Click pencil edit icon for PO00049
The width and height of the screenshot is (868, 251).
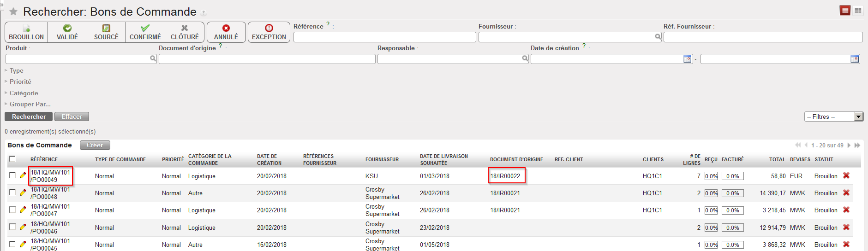point(23,175)
